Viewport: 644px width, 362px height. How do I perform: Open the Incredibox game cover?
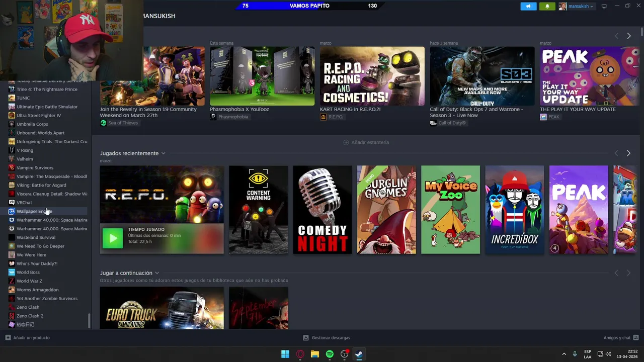click(x=515, y=210)
